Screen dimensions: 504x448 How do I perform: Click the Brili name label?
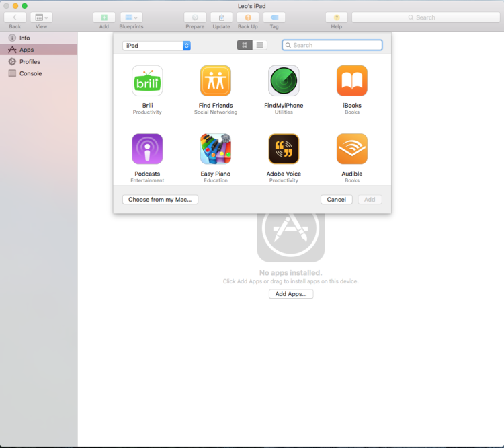pyautogui.click(x=148, y=105)
